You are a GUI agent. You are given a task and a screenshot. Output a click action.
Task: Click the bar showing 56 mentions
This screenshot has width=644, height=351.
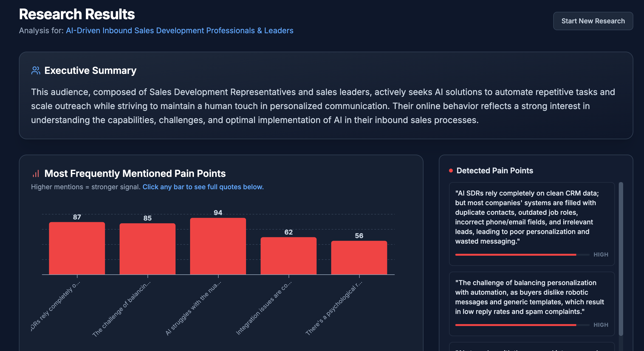359,257
